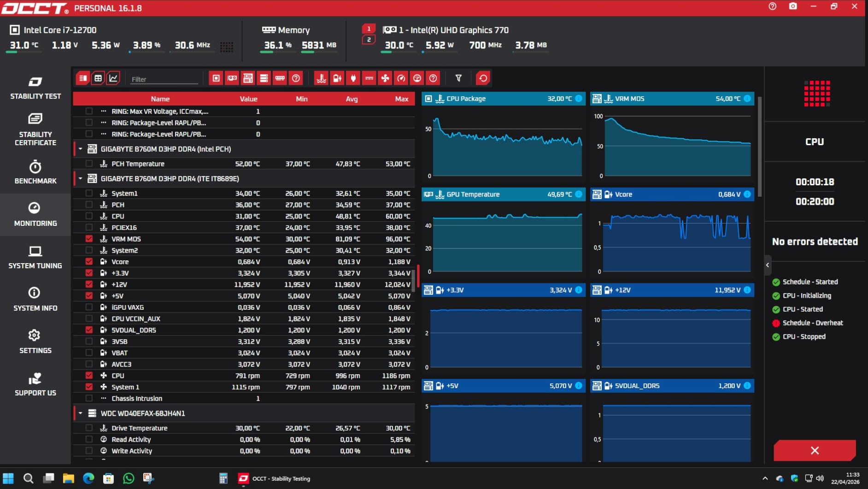Collapse the WDC WD40EFAX-68JH4N1 group

point(80,413)
